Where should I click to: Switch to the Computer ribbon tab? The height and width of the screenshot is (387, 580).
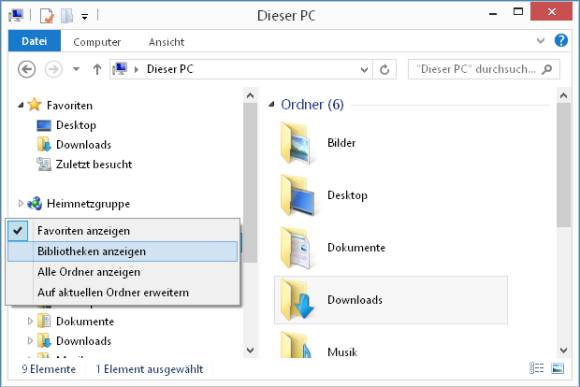pos(97,42)
